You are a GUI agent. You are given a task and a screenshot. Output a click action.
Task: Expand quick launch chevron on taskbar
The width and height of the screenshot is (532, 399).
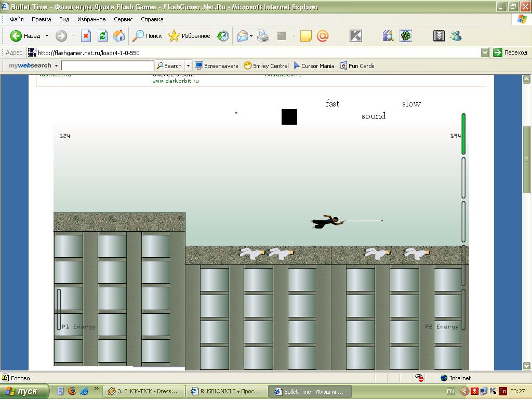click(x=96, y=389)
